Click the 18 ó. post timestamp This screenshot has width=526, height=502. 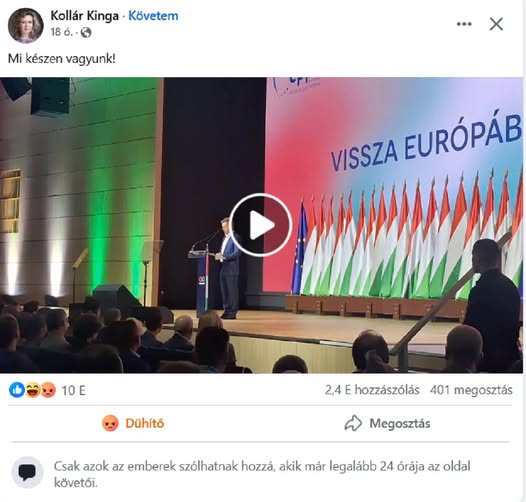[61, 32]
